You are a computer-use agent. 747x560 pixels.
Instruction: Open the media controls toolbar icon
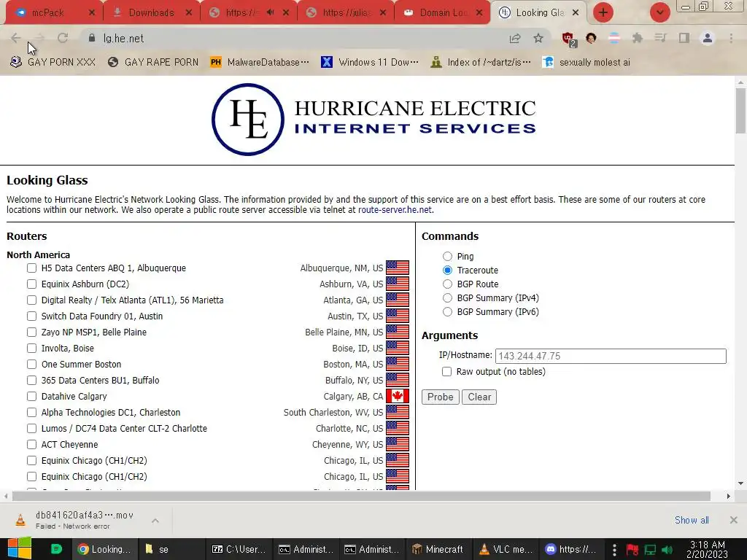pyautogui.click(x=660, y=38)
